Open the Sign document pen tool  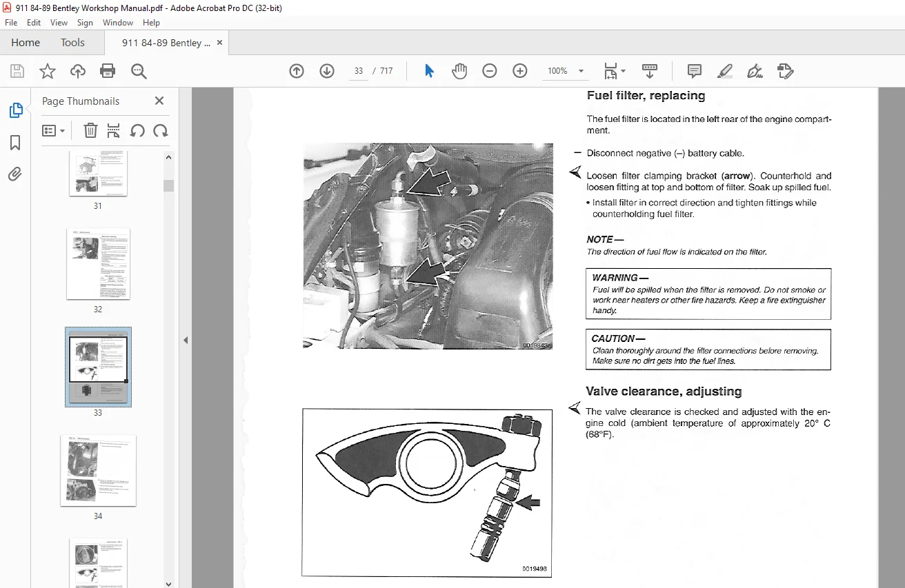coord(755,71)
